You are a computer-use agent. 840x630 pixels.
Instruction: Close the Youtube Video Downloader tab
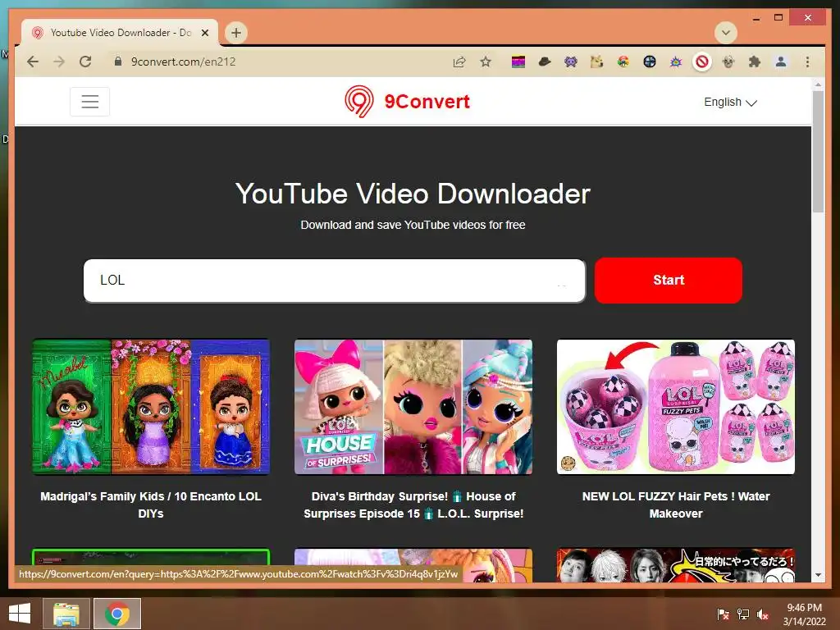(204, 33)
